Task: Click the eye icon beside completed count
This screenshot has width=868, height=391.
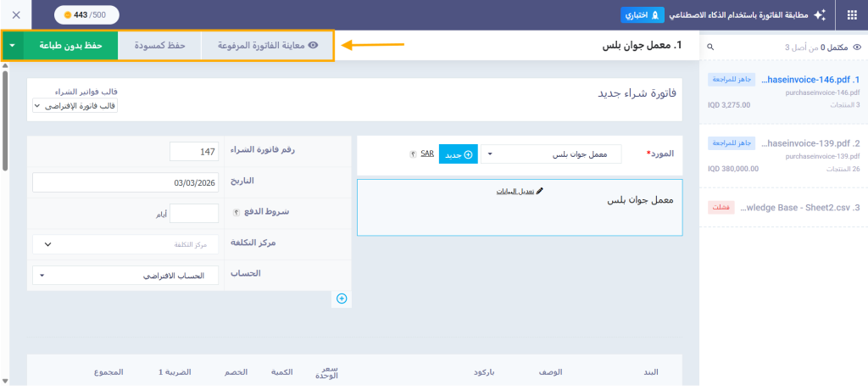Action: click(x=856, y=47)
